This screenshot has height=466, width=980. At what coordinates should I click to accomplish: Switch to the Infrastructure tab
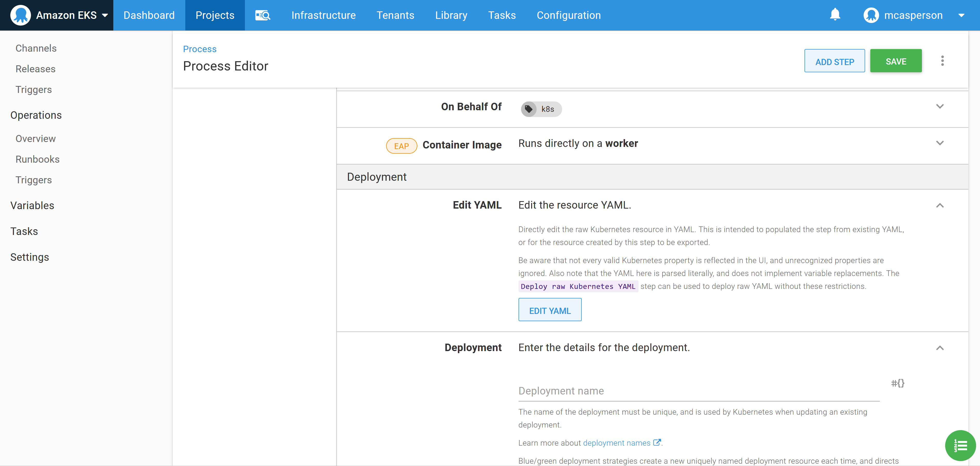click(323, 15)
